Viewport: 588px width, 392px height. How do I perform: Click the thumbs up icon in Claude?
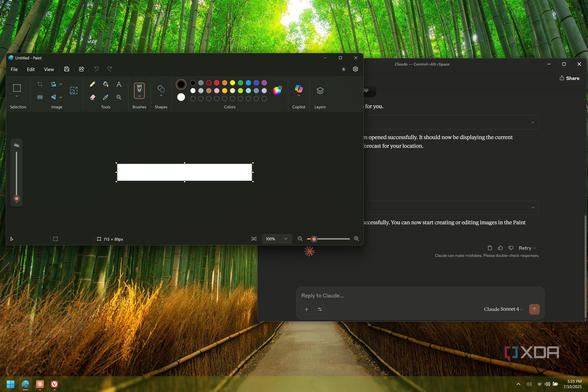(500, 248)
